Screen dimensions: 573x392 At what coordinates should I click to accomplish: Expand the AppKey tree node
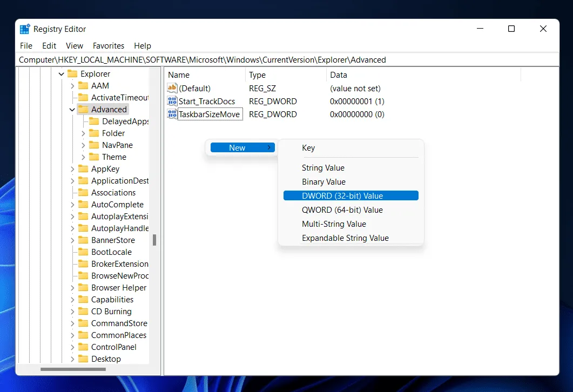point(72,169)
